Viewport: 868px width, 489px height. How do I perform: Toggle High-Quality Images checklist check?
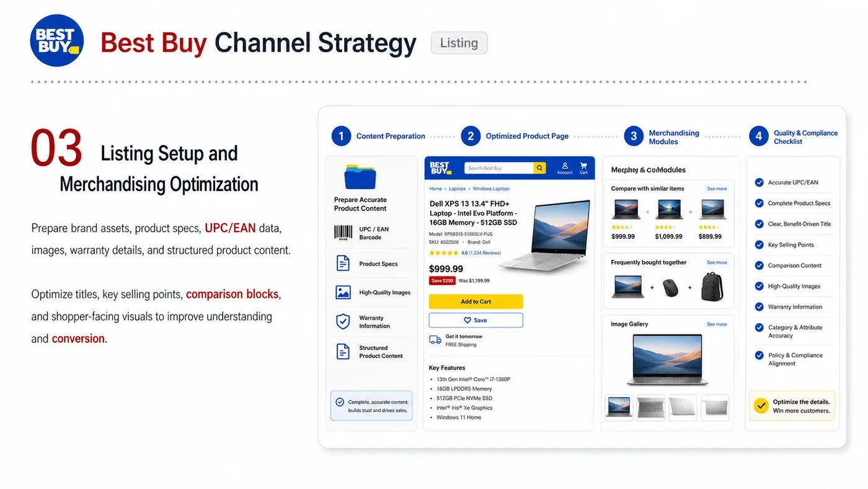[x=759, y=286]
